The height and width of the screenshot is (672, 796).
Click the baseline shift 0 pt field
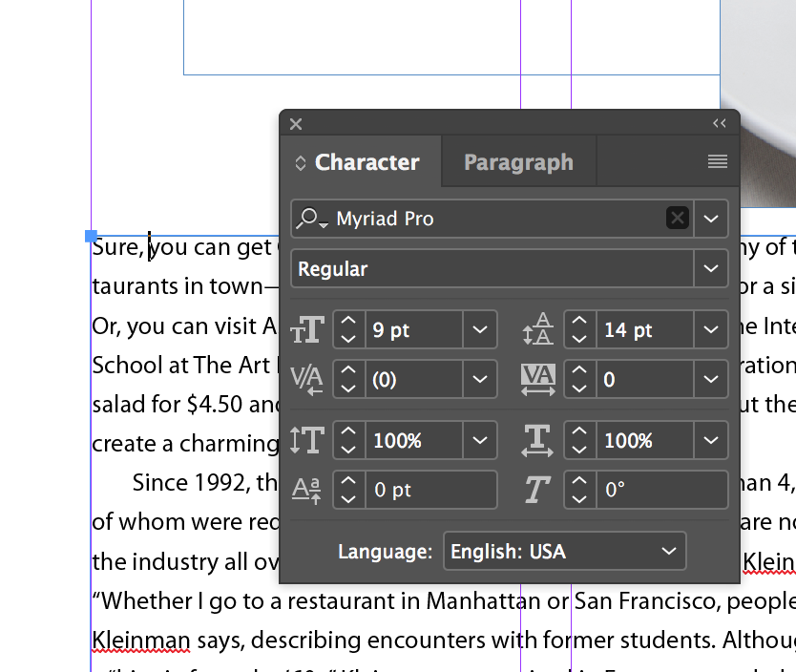(x=430, y=490)
